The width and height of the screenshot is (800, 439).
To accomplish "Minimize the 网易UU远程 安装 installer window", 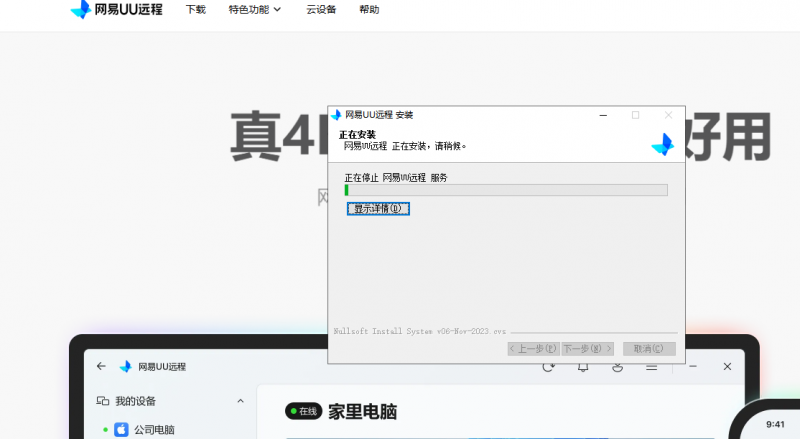I will (x=603, y=115).
